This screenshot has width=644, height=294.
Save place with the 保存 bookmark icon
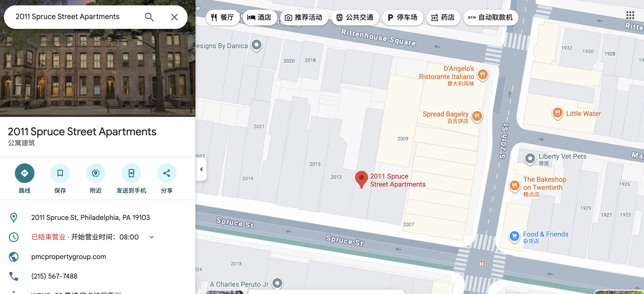[60, 173]
